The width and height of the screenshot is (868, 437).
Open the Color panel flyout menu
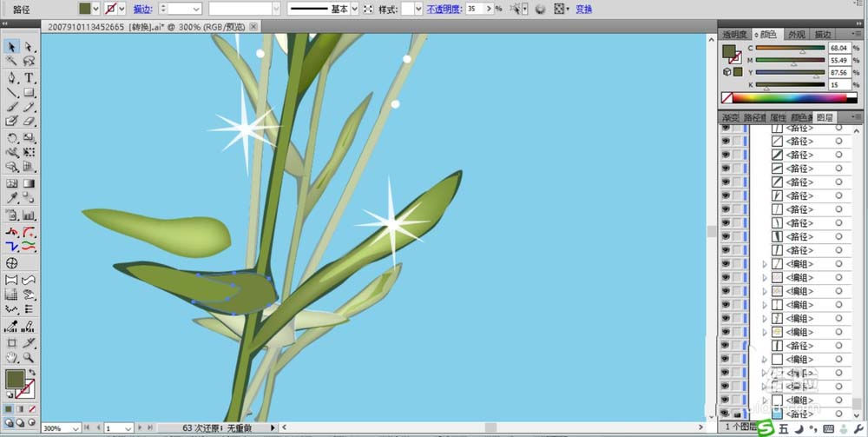[x=858, y=35]
